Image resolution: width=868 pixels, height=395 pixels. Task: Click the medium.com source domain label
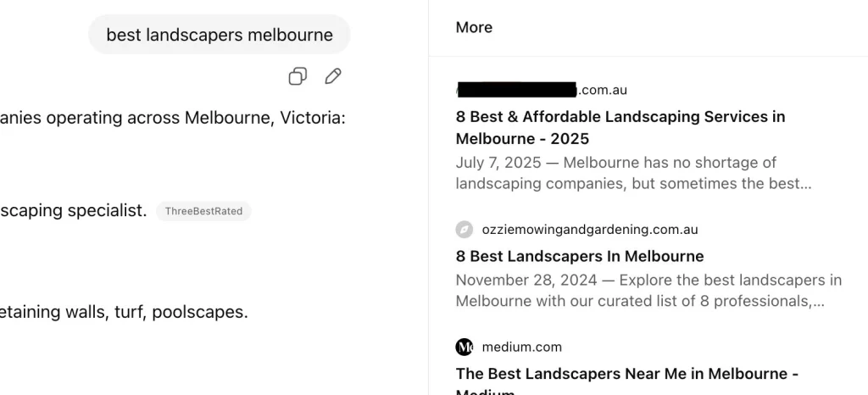tap(521, 347)
